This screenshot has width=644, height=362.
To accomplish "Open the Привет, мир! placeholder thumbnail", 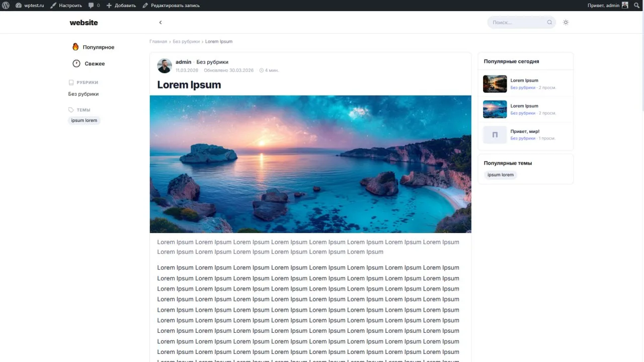I will coord(495,135).
